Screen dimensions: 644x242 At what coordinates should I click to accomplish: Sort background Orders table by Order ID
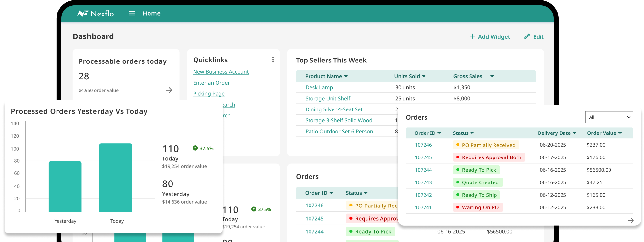point(319,193)
